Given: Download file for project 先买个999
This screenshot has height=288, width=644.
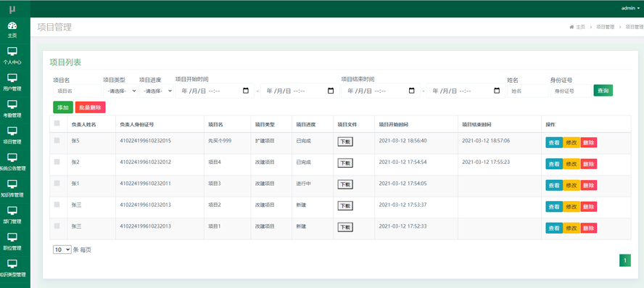Looking at the screenshot, I should (x=345, y=141).
